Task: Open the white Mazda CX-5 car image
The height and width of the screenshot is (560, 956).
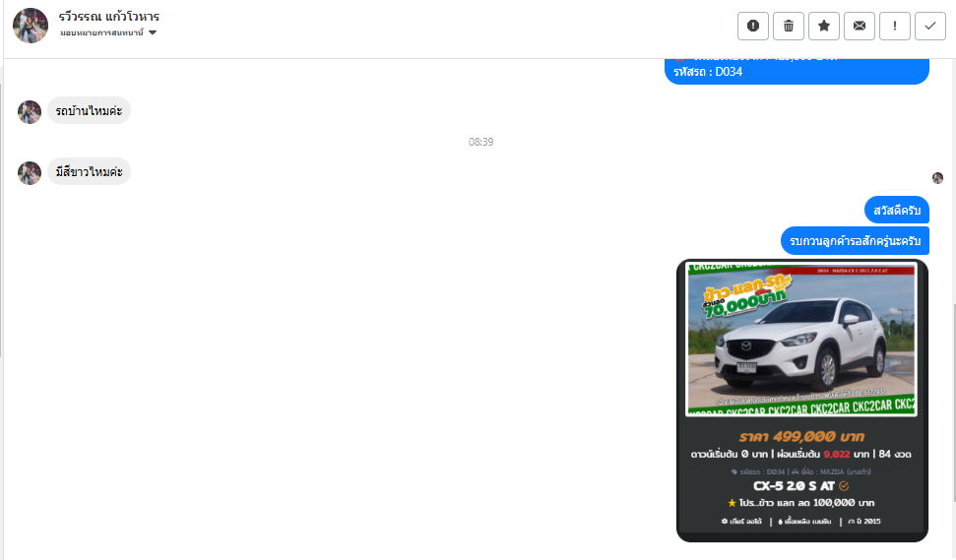Action: click(801, 340)
